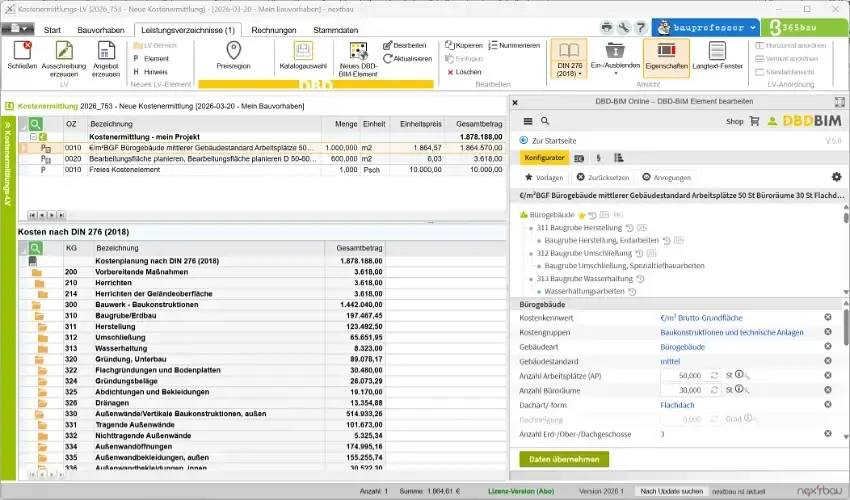
Task: Click the question mark help icon
Action: click(641, 27)
